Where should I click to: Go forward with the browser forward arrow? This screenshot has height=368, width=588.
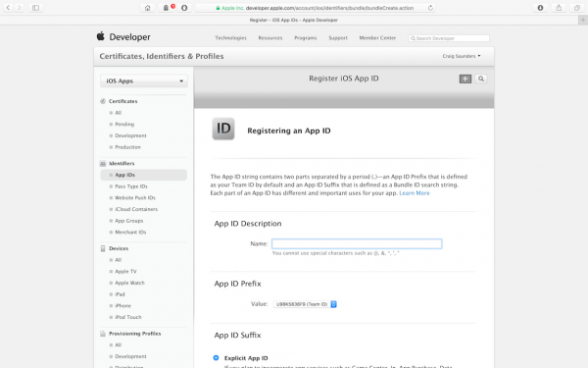[x=19, y=8]
